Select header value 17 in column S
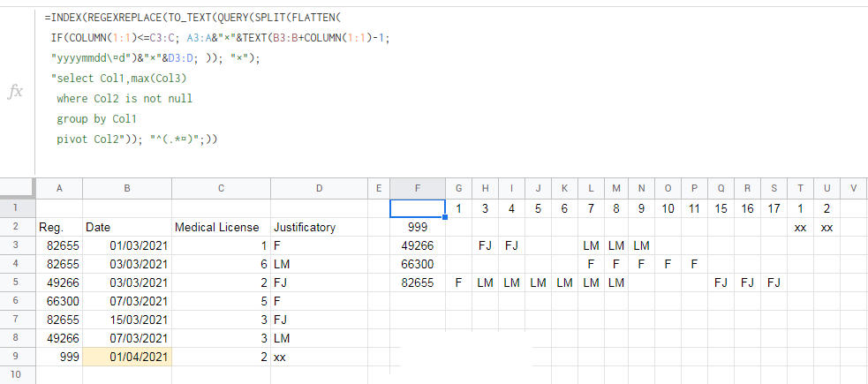Screen dimensions: 868x384 (774, 208)
